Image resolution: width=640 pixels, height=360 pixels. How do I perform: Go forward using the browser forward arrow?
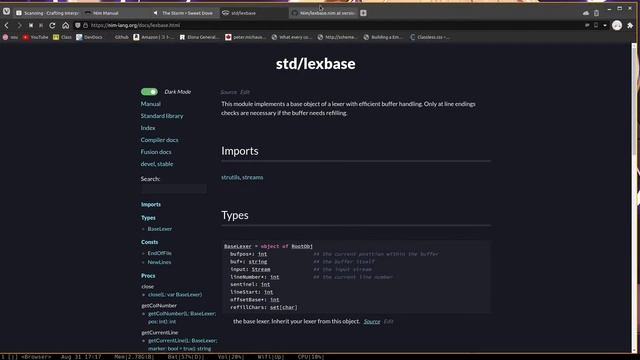coord(19,25)
